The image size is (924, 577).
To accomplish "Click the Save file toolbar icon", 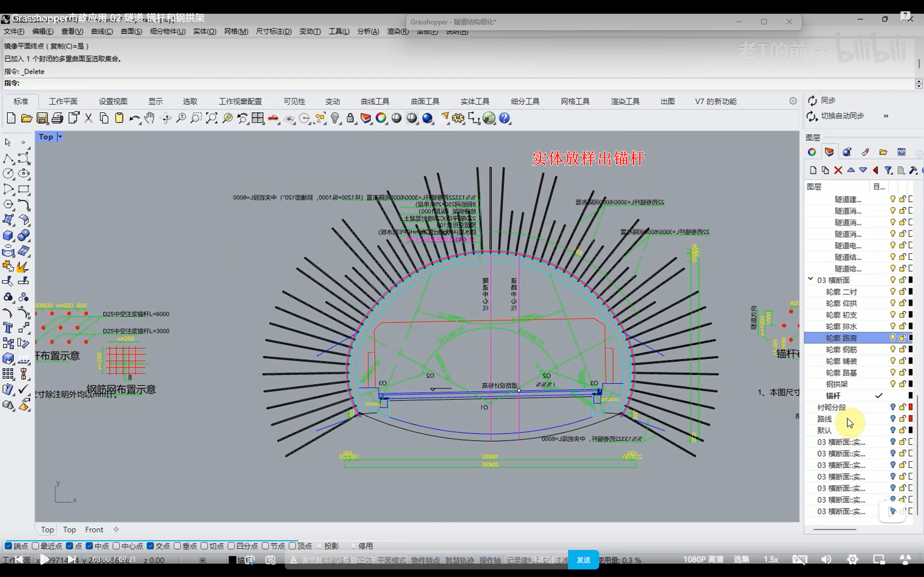I will (x=42, y=118).
